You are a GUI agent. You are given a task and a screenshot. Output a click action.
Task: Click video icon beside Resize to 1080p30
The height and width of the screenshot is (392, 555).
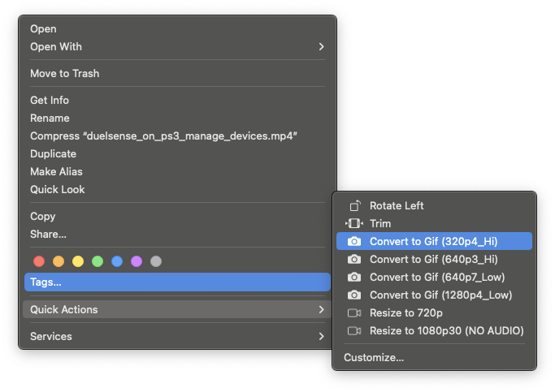[x=353, y=330]
